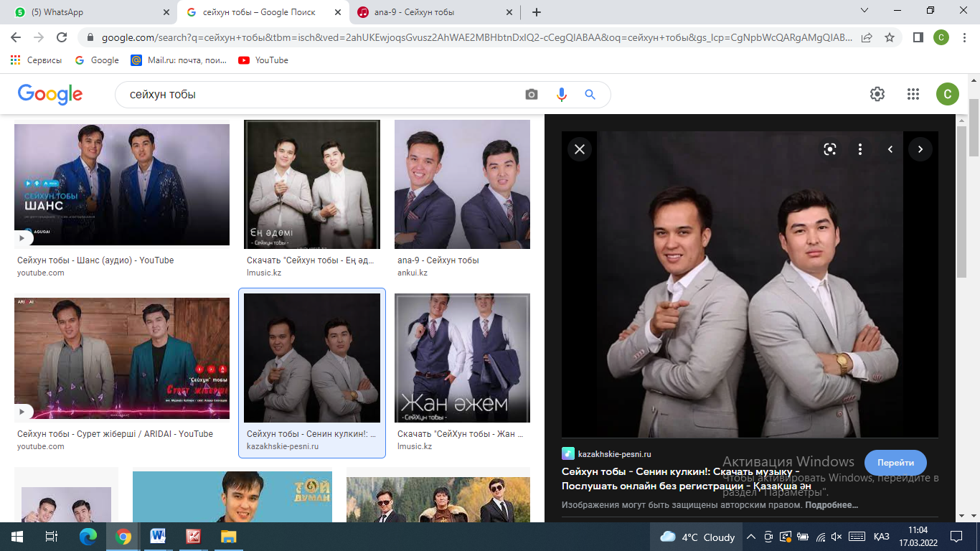Show next image in preview panel

click(920, 149)
